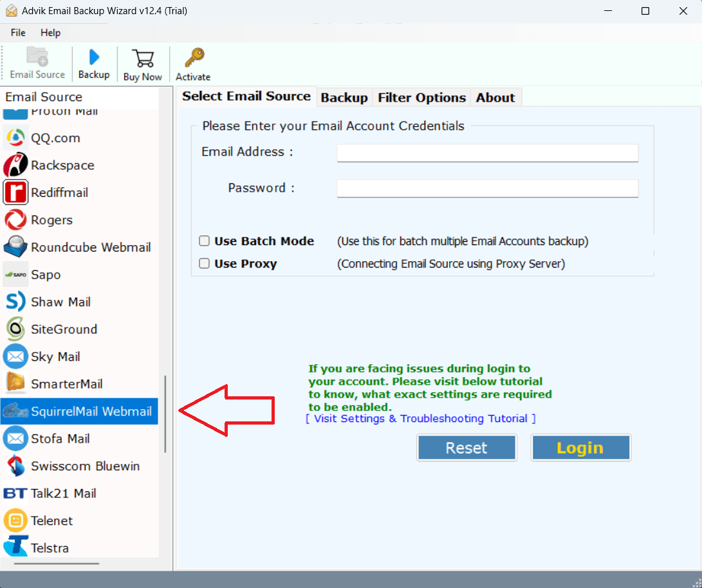Select the Rediffmail icon in source list
702x588 pixels.
pos(15,192)
